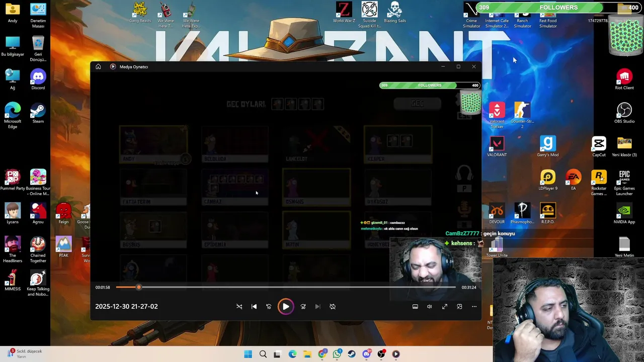The width and height of the screenshot is (644, 362).
Task: Launch the PEAK game shortcut
Action: (x=63, y=247)
